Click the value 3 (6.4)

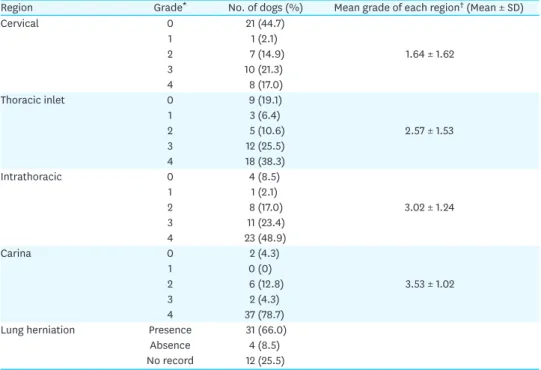click(x=265, y=116)
